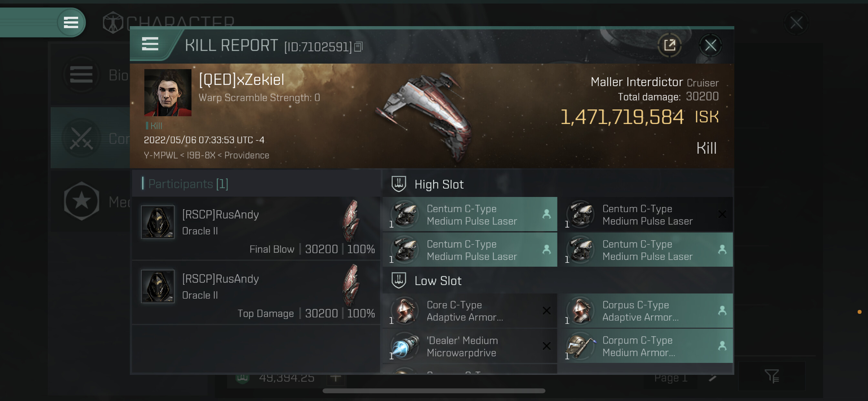Open the top-left teal main menu button
Image resolution: width=868 pixels, height=401 pixels.
coord(71,23)
